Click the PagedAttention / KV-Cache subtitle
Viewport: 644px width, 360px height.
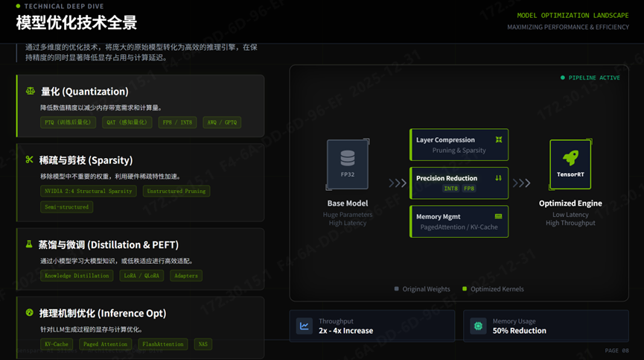click(459, 227)
